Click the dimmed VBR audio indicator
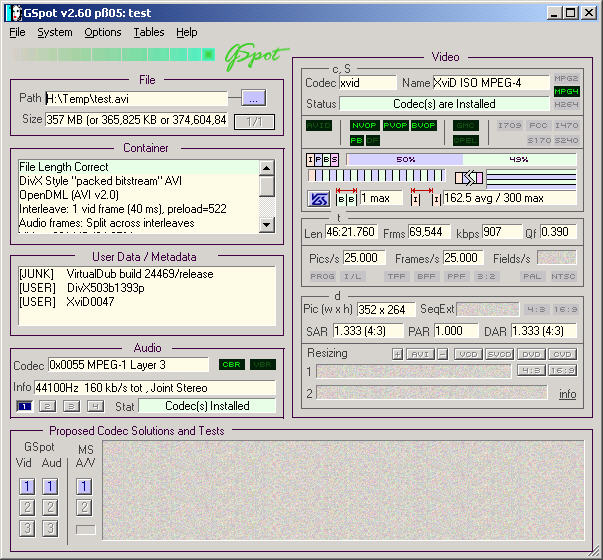Image resolution: width=603 pixels, height=560 pixels. [x=263, y=365]
